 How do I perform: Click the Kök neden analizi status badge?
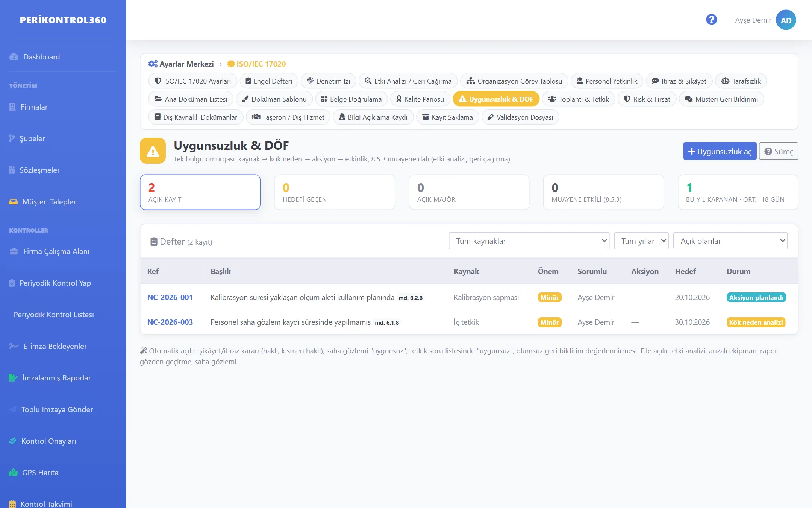[756, 322]
